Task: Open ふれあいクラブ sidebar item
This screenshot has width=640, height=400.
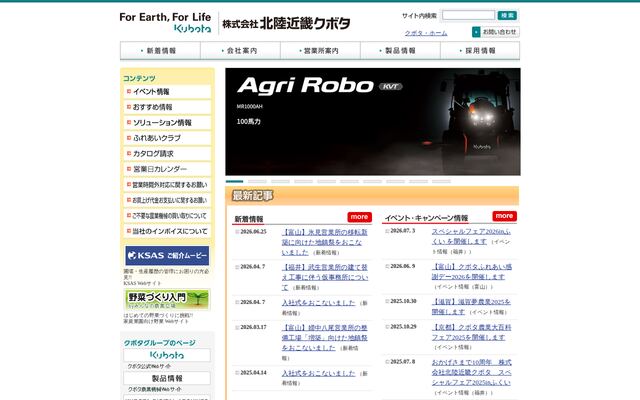Action: (x=167, y=138)
